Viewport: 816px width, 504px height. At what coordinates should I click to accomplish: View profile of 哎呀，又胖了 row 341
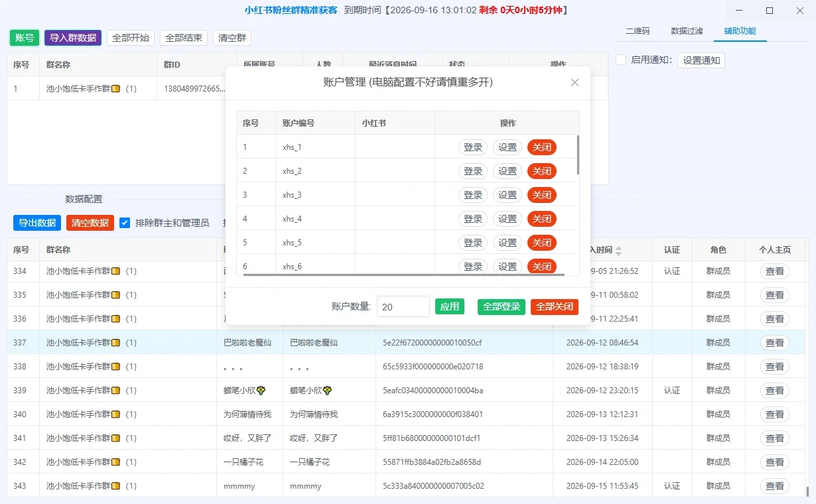[x=775, y=438]
